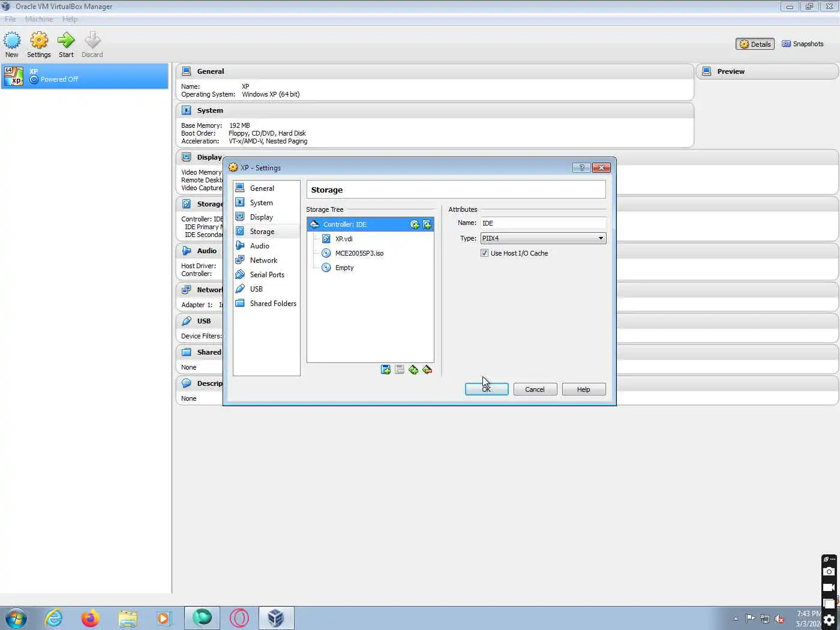Add hard disk to Controller: IDE

click(x=427, y=224)
